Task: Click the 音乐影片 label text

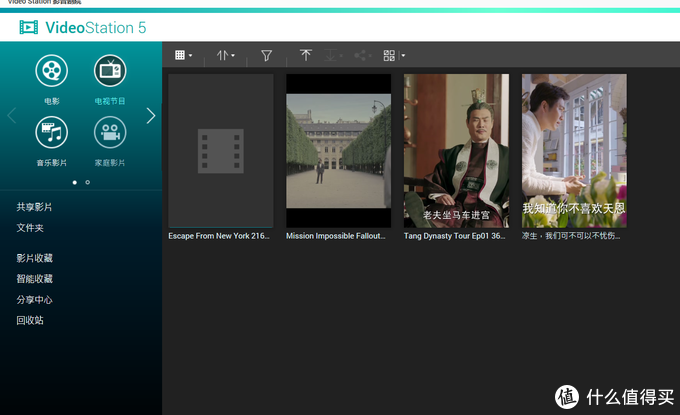Action: pos(52,163)
